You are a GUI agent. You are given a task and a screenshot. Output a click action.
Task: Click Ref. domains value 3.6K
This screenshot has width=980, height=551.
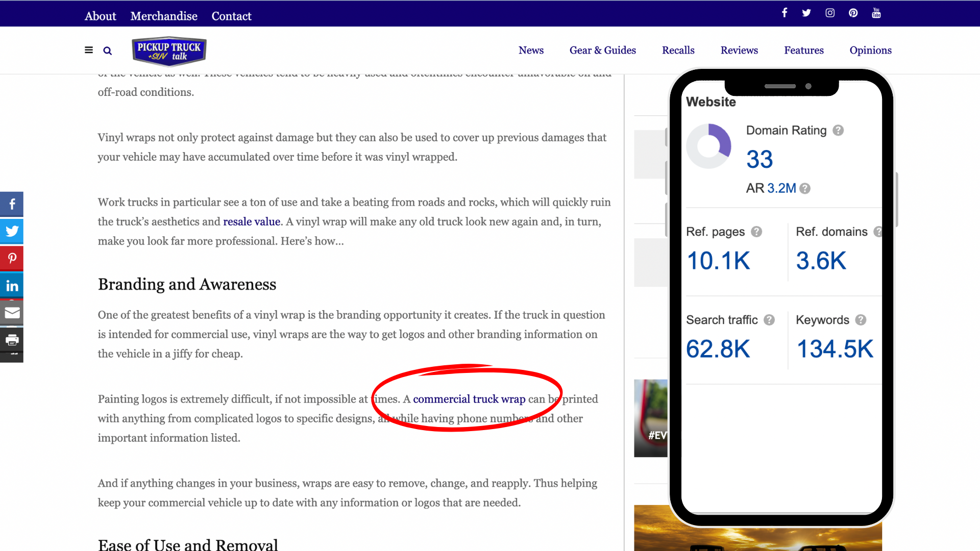click(821, 261)
